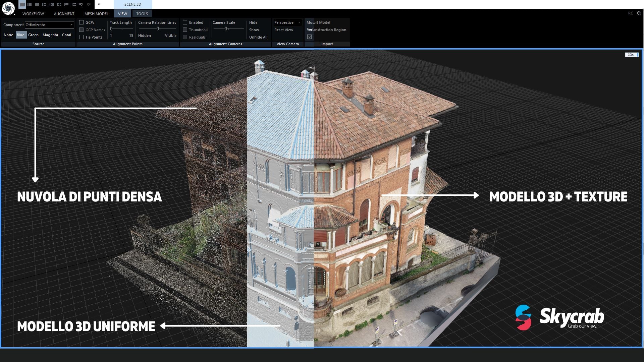Open the RealityCapture application logo menu
The width and height of the screenshot is (644, 362).
[x=8, y=8]
